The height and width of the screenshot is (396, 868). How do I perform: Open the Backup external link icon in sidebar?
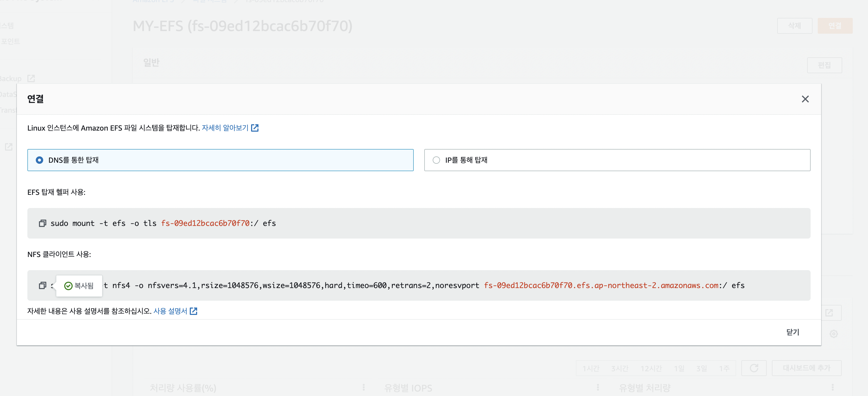tap(31, 78)
